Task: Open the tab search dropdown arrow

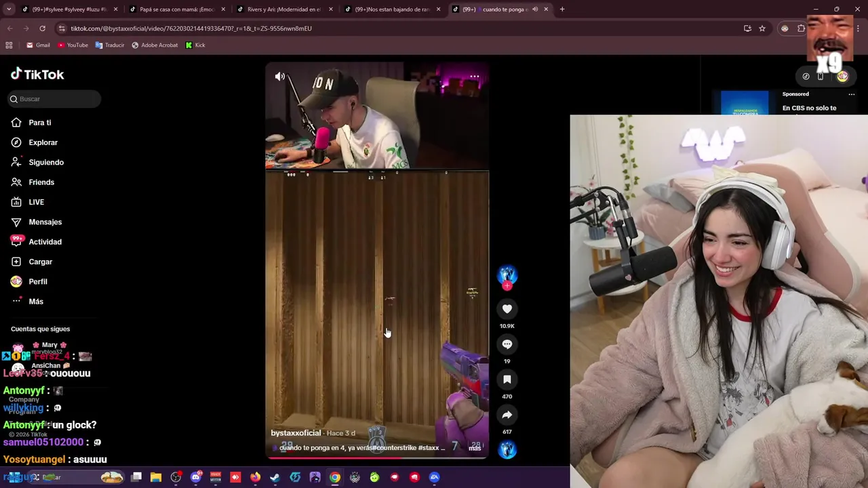Action: pyautogui.click(x=9, y=9)
